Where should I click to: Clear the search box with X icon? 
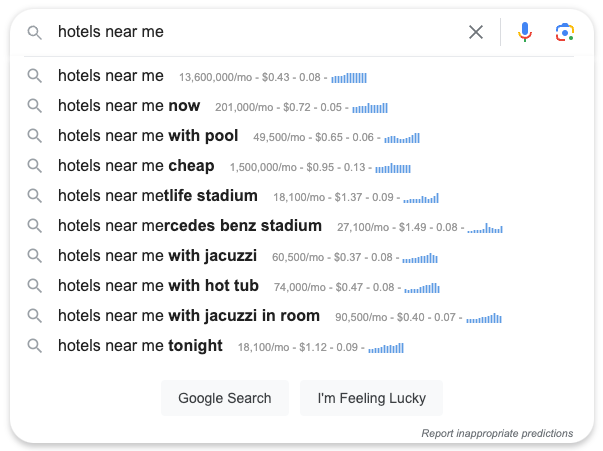[x=476, y=32]
